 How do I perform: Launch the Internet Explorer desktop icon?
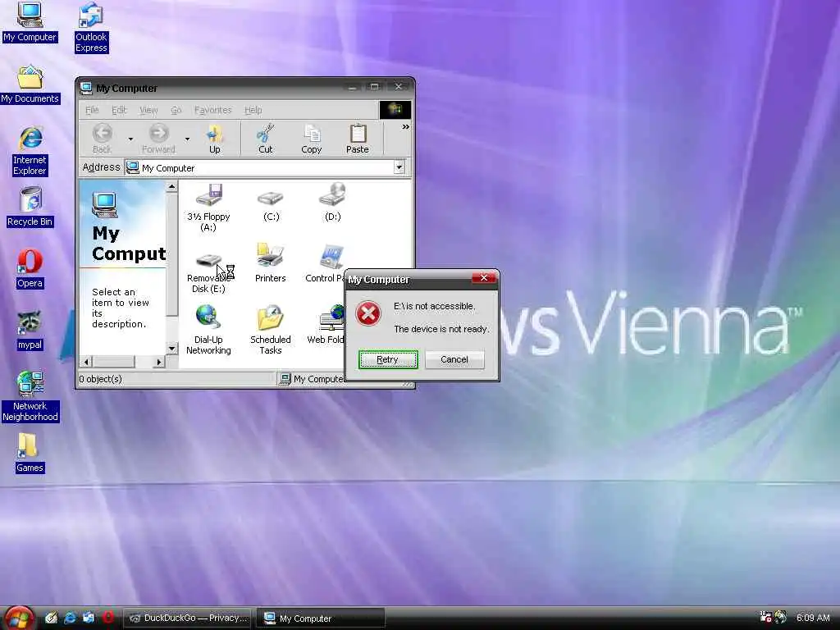30,151
